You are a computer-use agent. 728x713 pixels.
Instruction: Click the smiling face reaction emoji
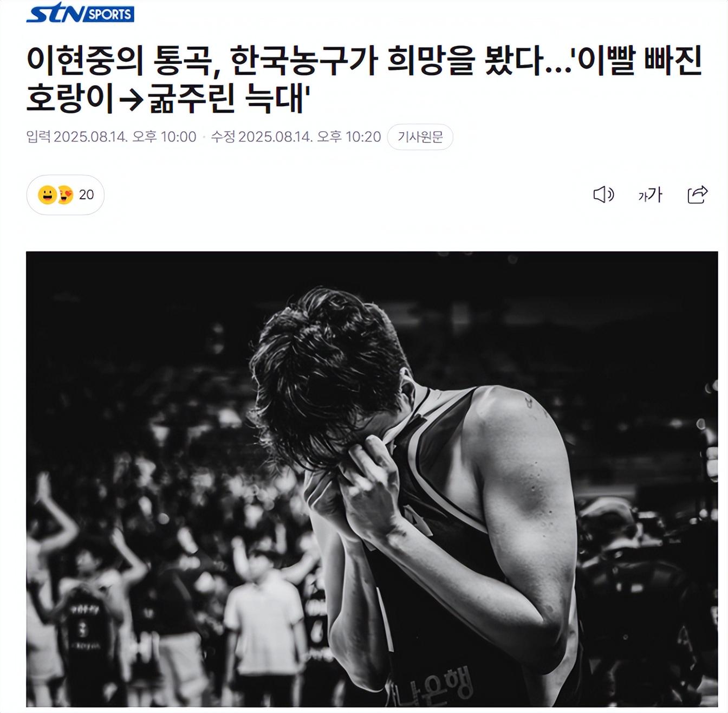click(47, 195)
